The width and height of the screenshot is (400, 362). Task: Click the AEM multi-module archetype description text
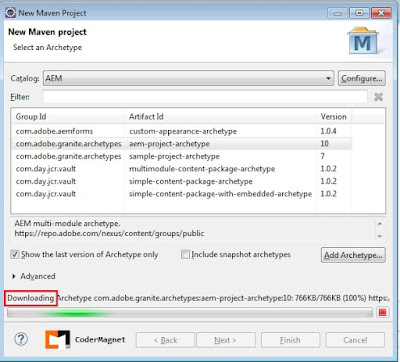pos(67,223)
